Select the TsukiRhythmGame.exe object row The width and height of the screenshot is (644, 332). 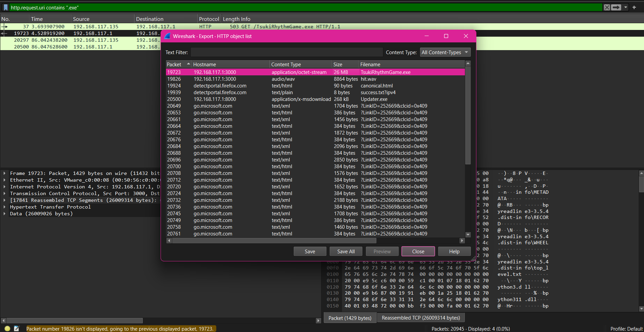pyautogui.click(x=315, y=72)
